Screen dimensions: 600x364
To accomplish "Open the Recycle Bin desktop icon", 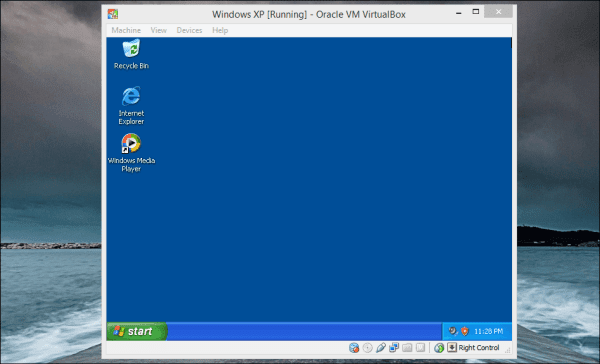I will pyautogui.click(x=131, y=54).
